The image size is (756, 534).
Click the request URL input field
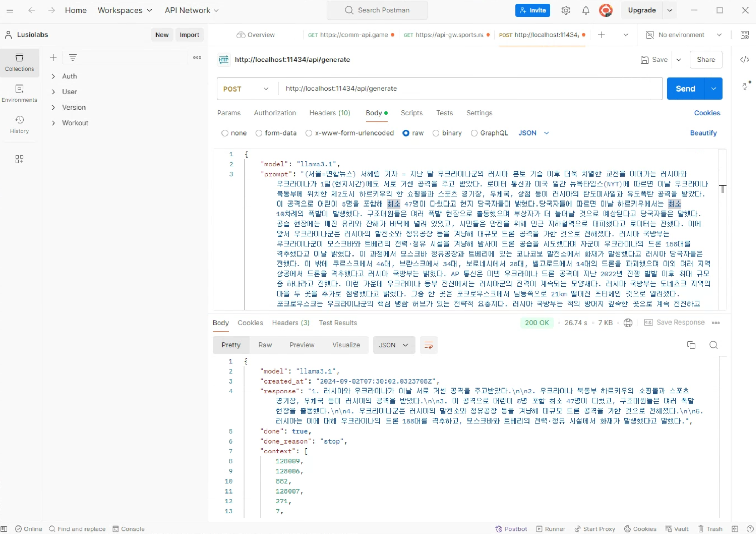(469, 89)
